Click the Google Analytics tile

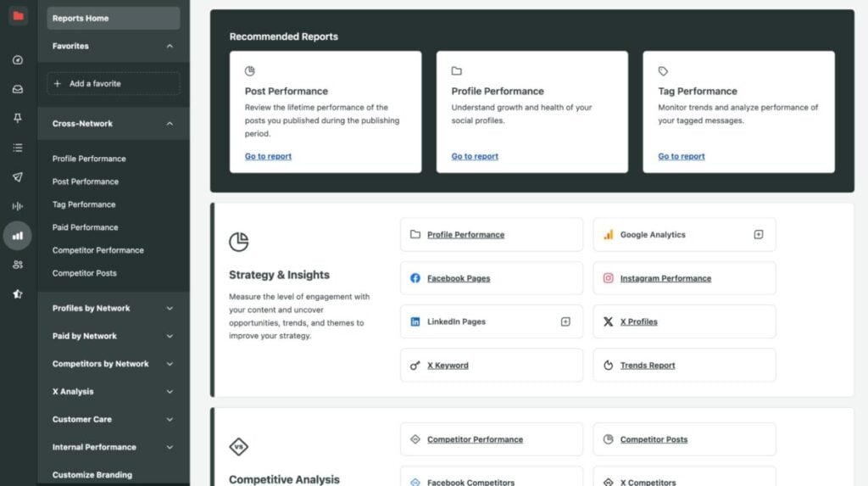coord(684,234)
